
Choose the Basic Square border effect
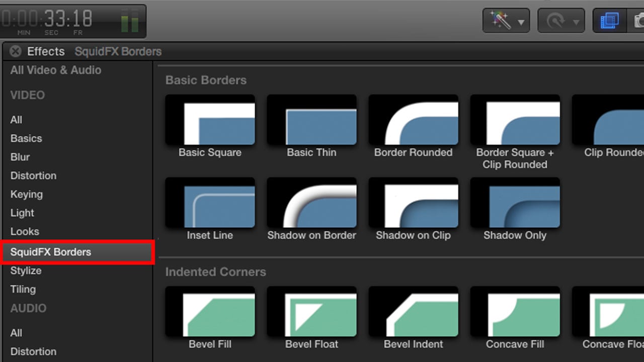click(x=210, y=126)
